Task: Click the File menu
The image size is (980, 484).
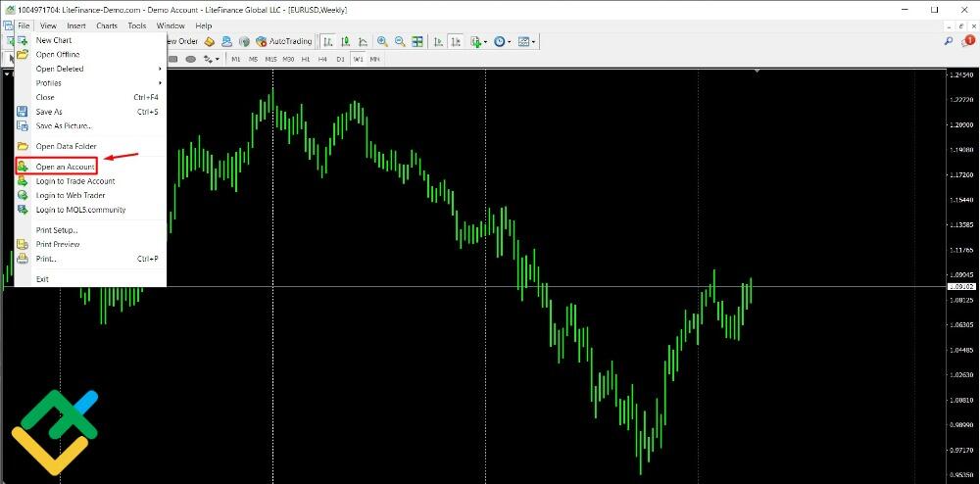Action: [24, 25]
